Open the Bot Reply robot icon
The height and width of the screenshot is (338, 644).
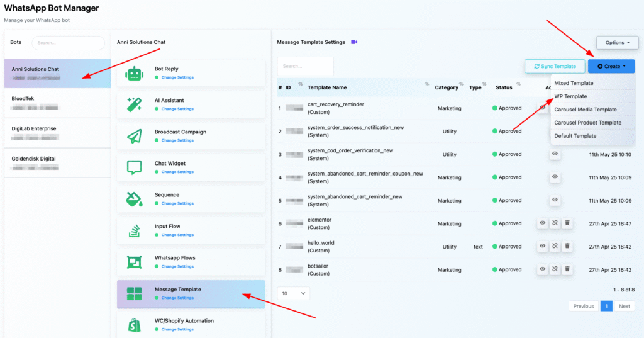(135, 74)
